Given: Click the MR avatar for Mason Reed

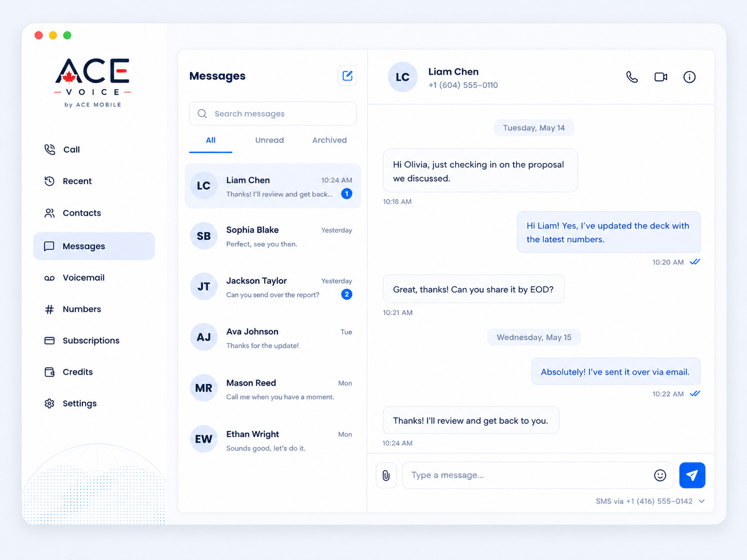Looking at the screenshot, I should pyautogui.click(x=204, y=388).
